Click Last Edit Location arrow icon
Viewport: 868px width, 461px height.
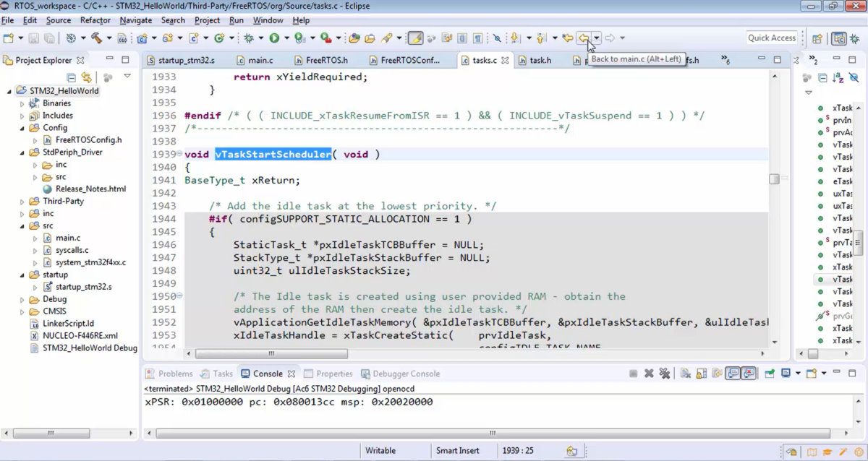(x=568, y=38)
